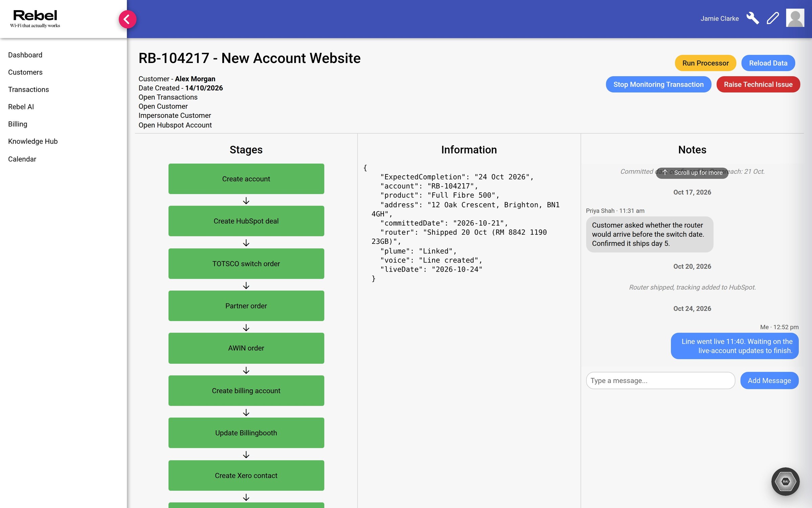Click the ExpectedCompletion JSON line
812x508 pixels.
click(457, 177)
